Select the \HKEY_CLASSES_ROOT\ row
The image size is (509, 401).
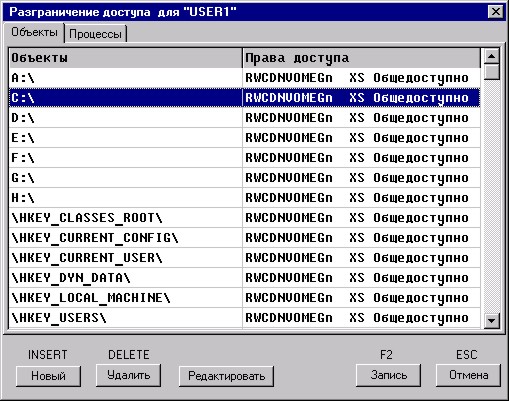tap(245, 218)
